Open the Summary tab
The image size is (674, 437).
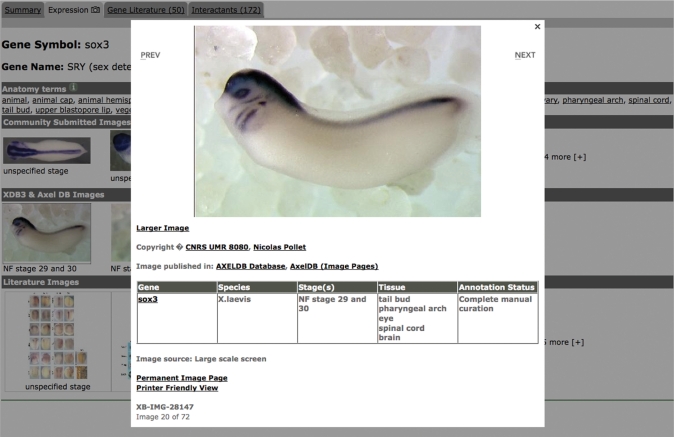pos(22,9)
